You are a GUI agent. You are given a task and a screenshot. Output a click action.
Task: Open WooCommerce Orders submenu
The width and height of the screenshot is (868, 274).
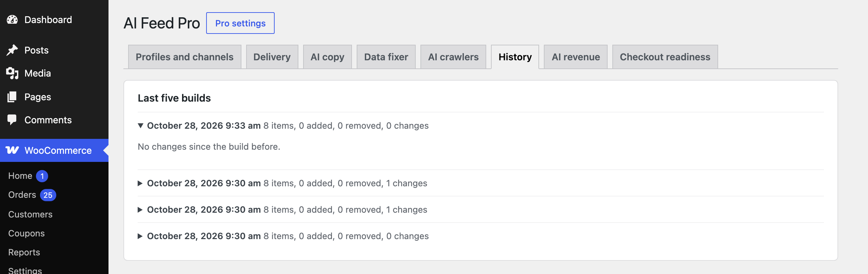(22, 195)
